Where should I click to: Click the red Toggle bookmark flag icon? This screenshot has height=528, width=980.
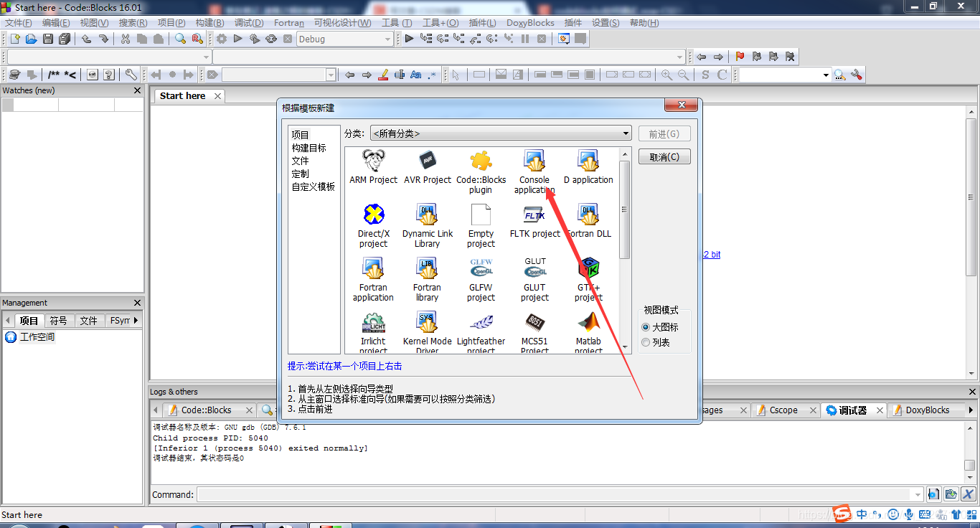[x=740, y=57]
